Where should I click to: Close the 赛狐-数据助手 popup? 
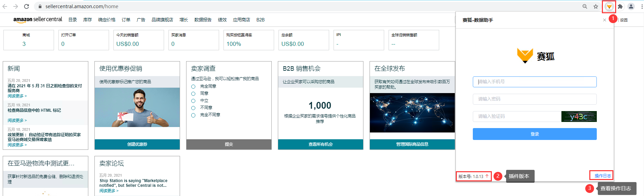605,20
